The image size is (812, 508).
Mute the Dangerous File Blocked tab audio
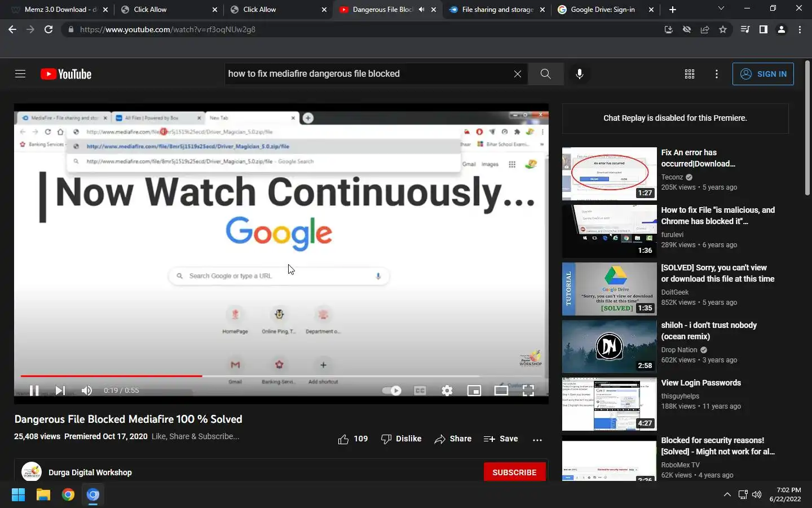tap(421, 10)
